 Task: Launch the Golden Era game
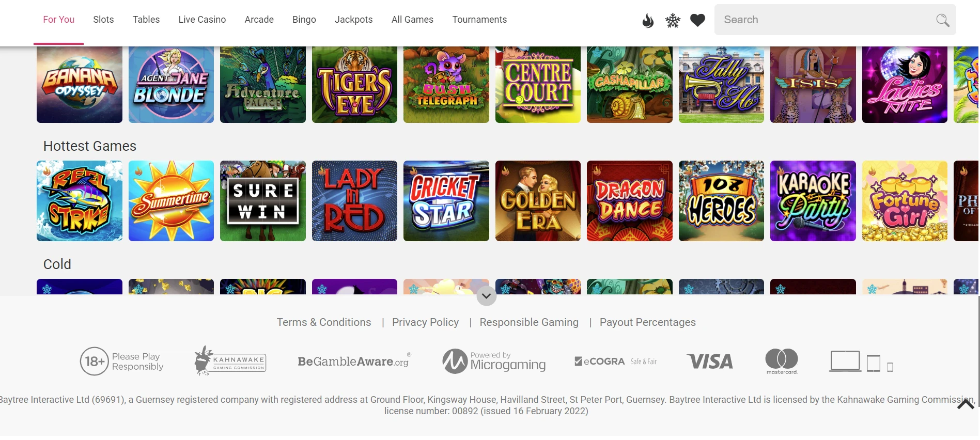(538, 201)
